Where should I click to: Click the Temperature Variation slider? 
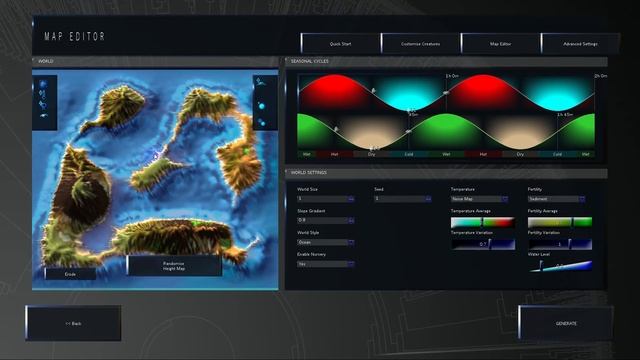[x=483, y=244]
